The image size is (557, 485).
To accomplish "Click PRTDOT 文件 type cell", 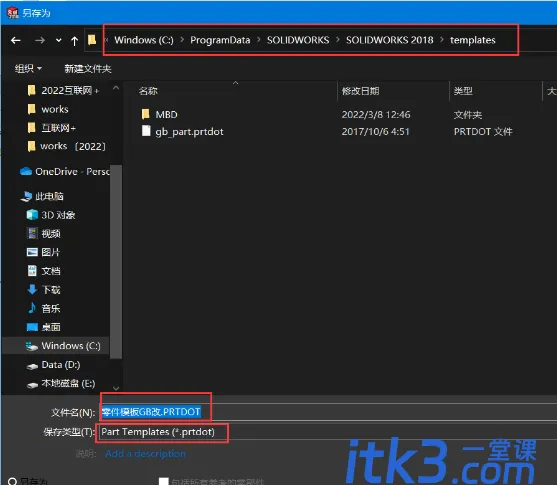I will tap(483, 132).
